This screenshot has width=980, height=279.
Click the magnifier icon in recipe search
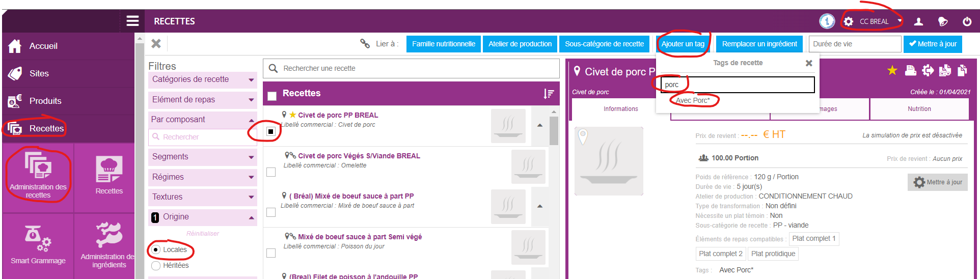(x=273, y=68)
